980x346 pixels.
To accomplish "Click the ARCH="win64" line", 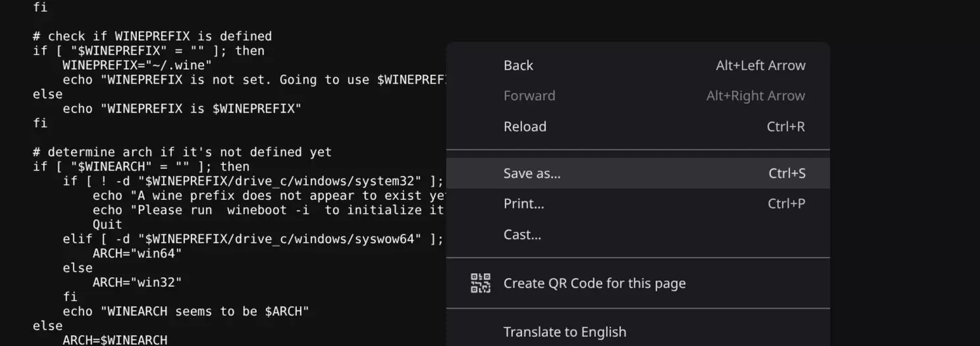I will tap(137, 253).
